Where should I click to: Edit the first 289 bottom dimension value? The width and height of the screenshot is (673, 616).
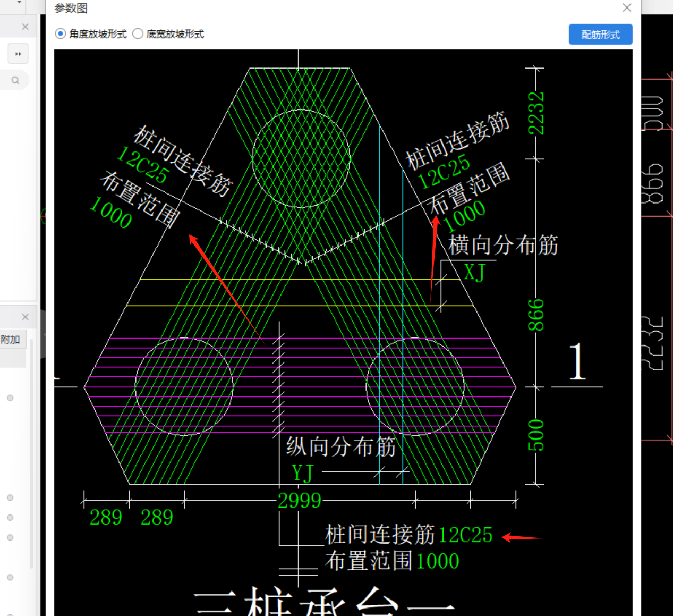[106, 517]
